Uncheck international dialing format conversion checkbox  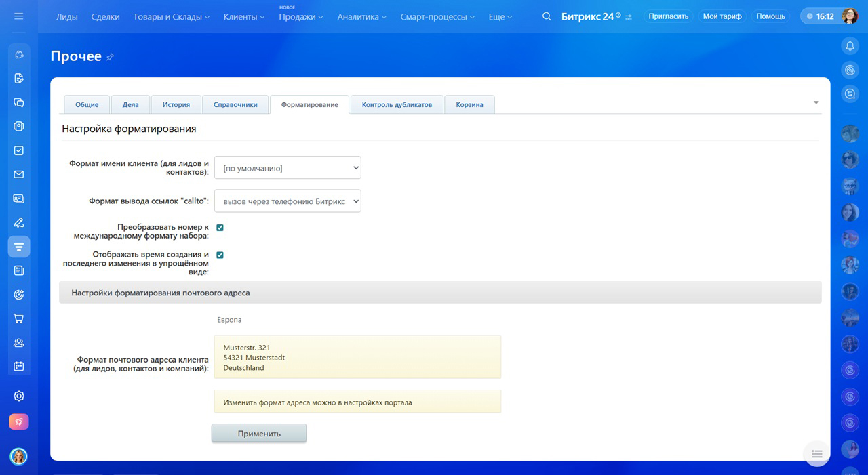[220, 228]
